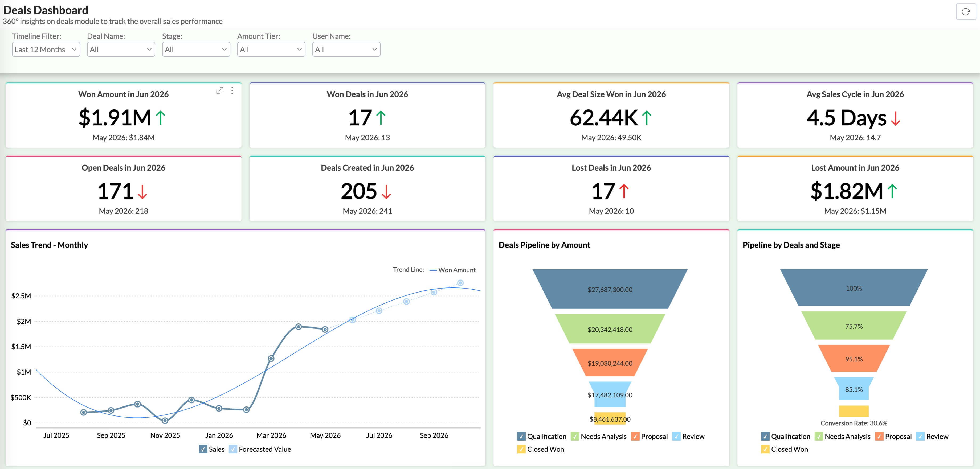
Task: Toggle Proposal in Deals Pipeline by Amount legend
Action: (x=635, y=436)
